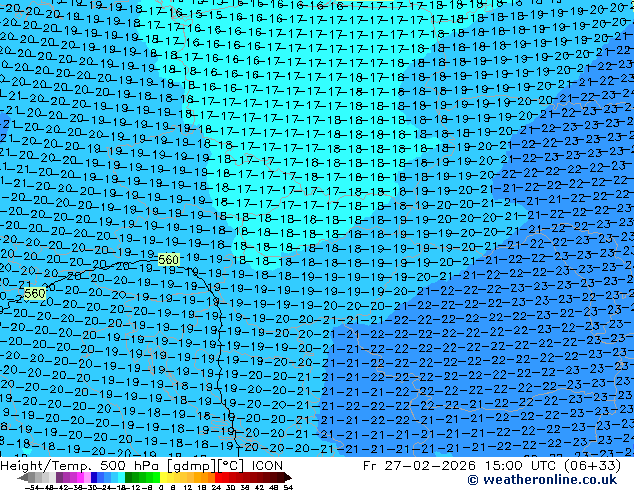The height and width of the screenshot is (490, 634).
Task: Pick the cyan segment of the legend
Action: click(x=121, y=478)
